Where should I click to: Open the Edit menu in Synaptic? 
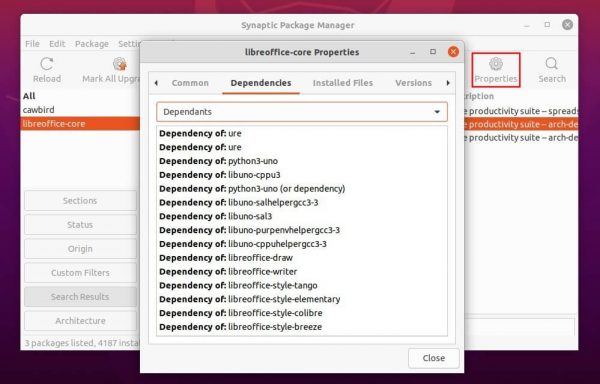point(57,44)
